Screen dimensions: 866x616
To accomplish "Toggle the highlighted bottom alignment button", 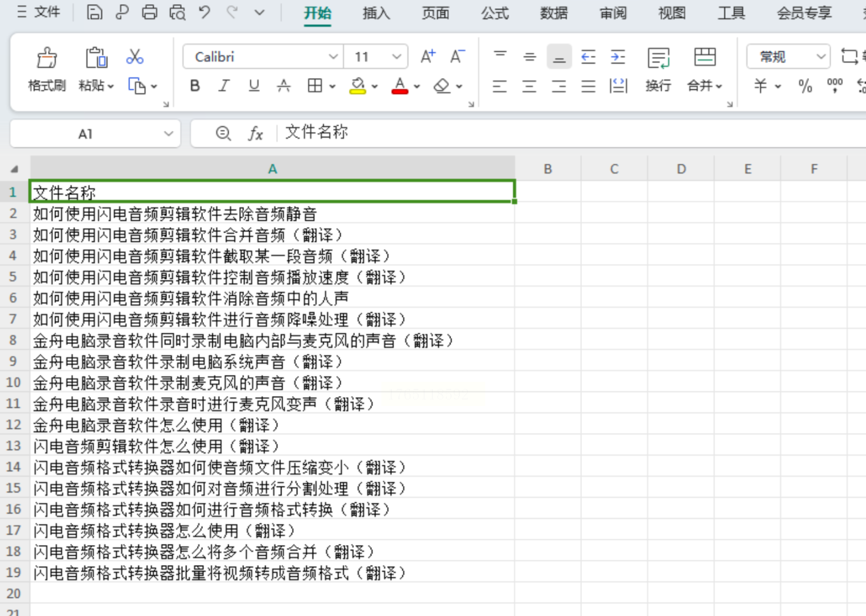I will click(559, 57).
